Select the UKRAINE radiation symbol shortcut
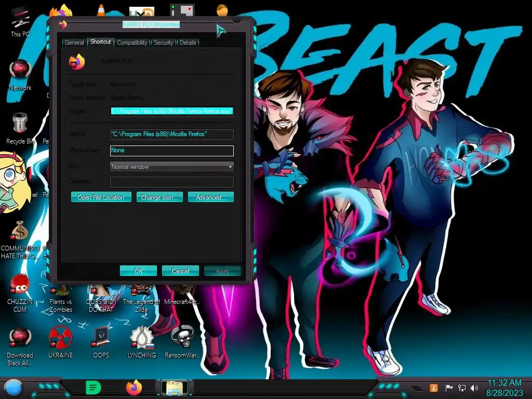The width and height of the screenshot is (532, 399). point(60,343)
